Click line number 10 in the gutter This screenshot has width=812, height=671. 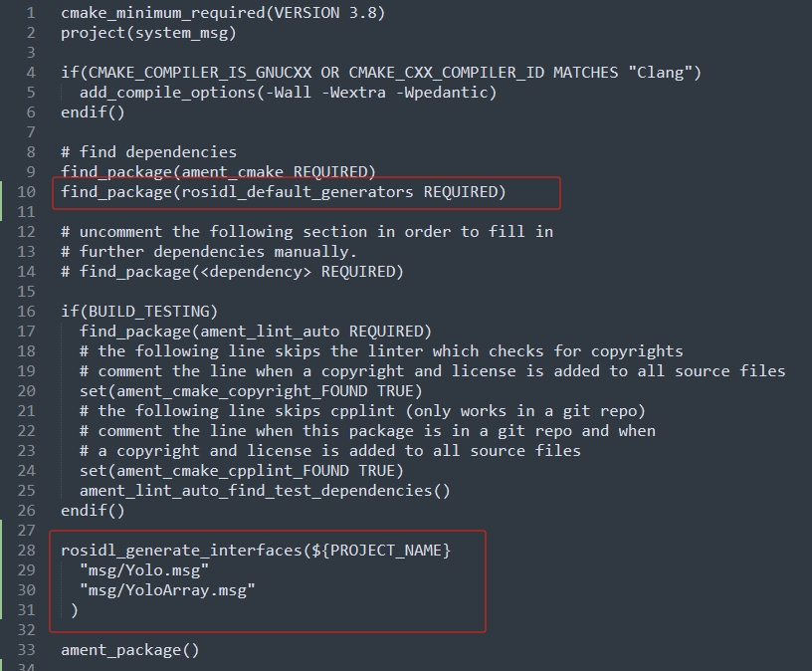[27, 192]
